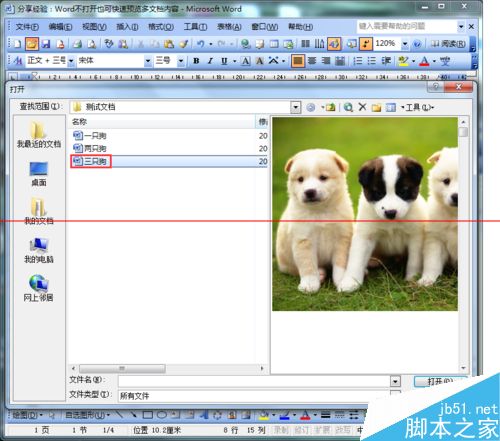Click the Search the Web icon in dialog
This screenshot has height=441, width=500.
point(348,107)
